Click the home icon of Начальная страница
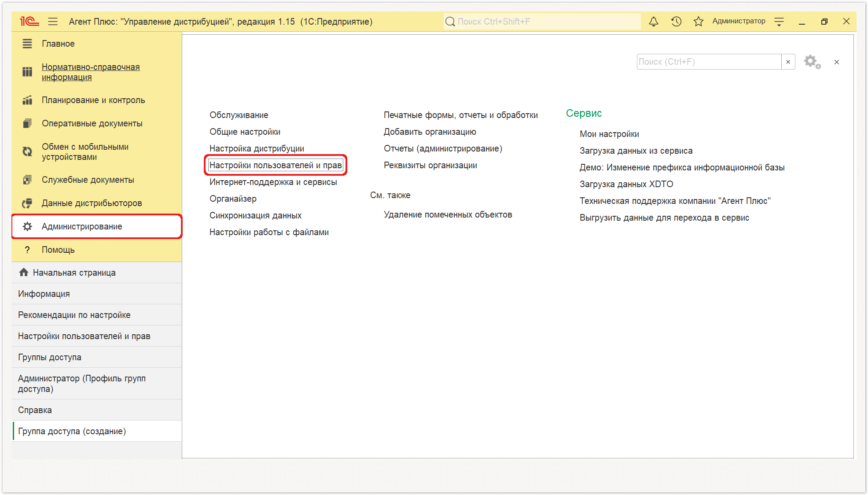868x495 pixels. pos(24,272)
